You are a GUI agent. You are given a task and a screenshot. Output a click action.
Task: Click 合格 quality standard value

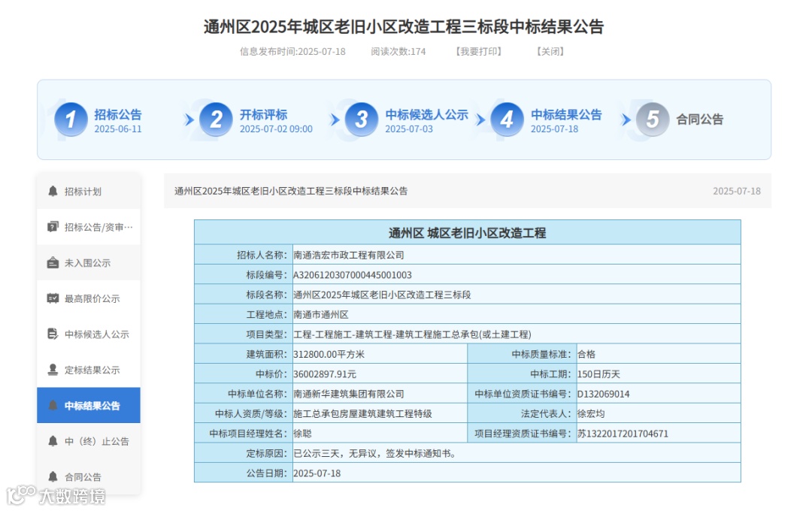coord(586,354)
